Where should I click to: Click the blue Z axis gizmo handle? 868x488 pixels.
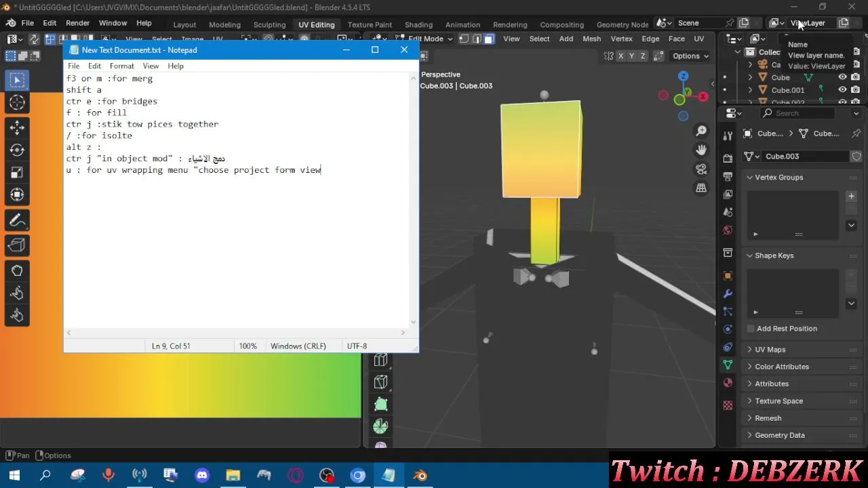684,77
